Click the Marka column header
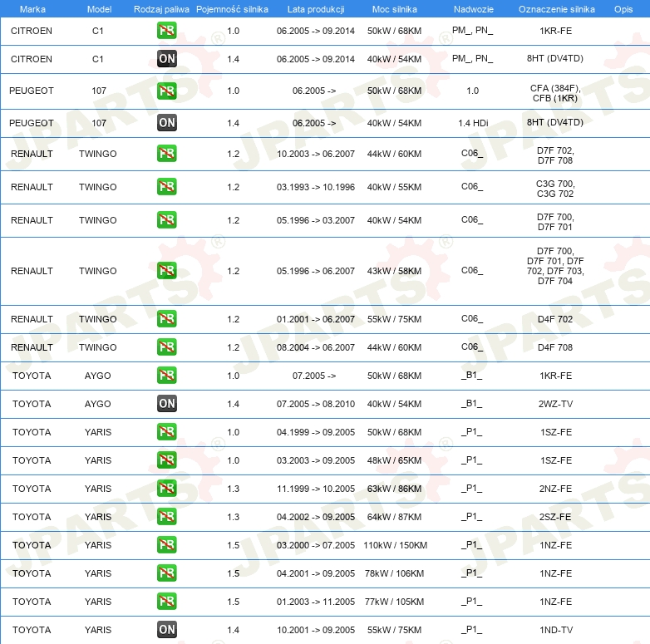This screenshot has width=650, height=644. [32, 9]
